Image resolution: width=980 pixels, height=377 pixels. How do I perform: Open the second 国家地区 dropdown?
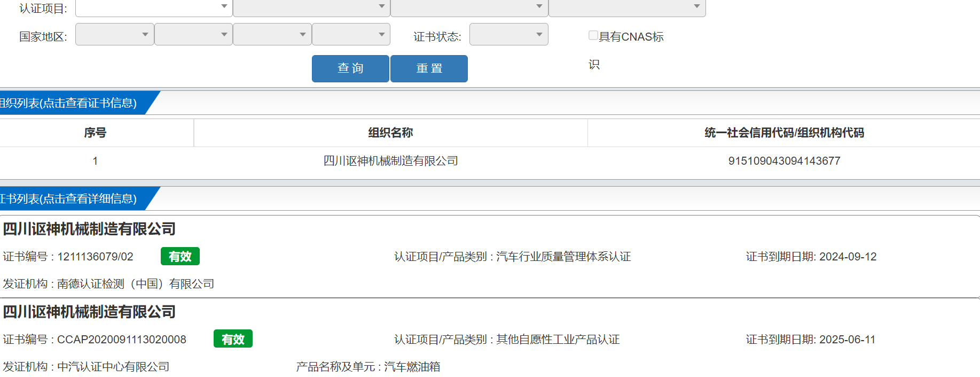pos(193,34)
